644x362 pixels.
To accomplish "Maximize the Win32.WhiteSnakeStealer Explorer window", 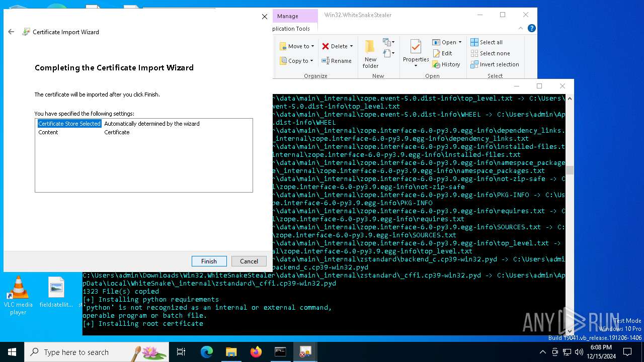I will coord(503,15).
